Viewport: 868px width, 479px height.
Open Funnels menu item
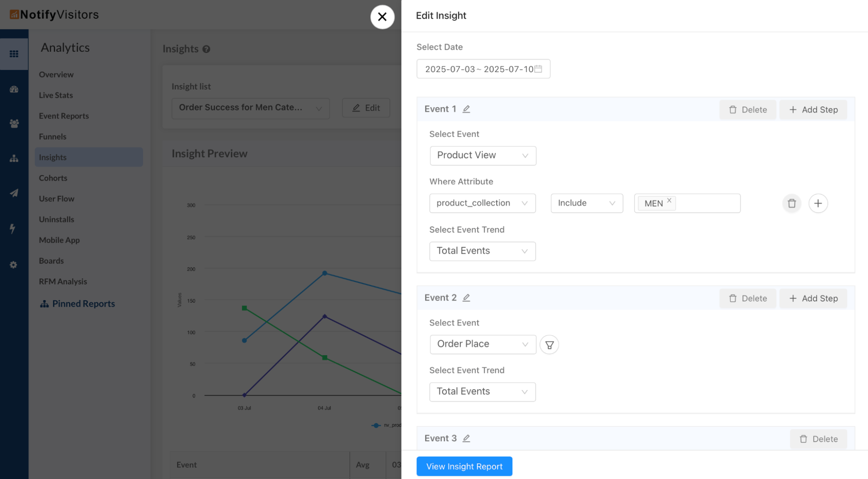53,137
